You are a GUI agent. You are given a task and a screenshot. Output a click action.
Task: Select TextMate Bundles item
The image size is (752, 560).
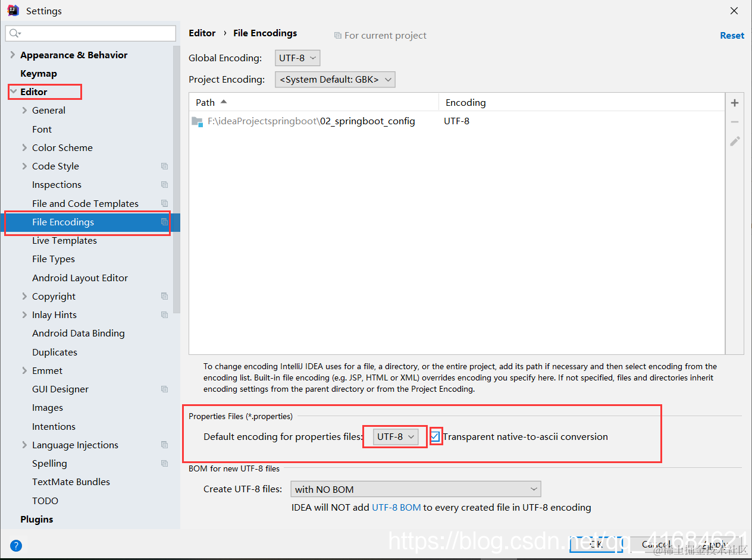(x=71, y=482)
